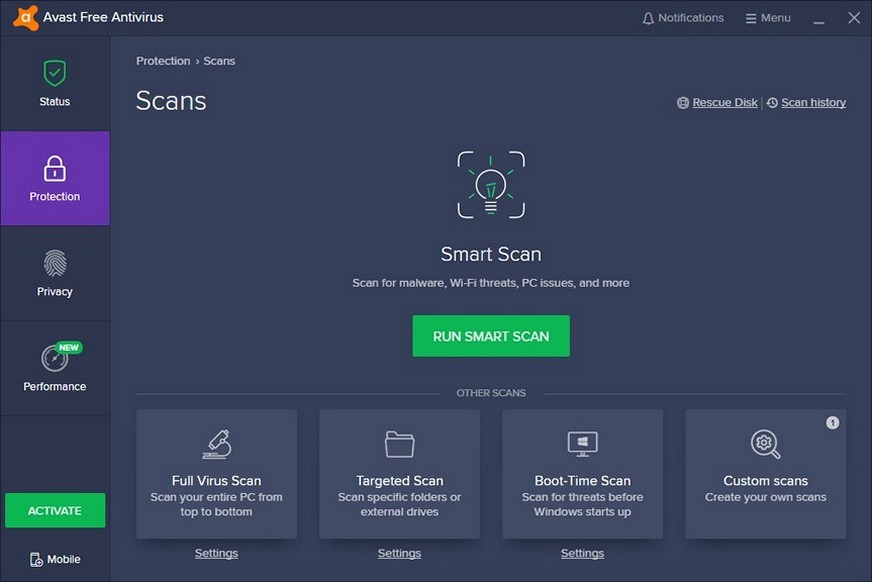The image size is (872, 582).
Task: Click 'Scan your entire PC' description
Action: tap(216, 504)
